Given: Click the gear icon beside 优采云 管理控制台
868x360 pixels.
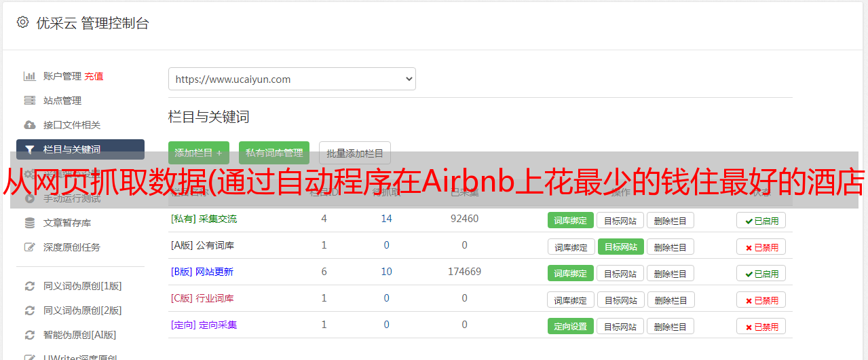Looking at the screenshot, I should (23, 22).
